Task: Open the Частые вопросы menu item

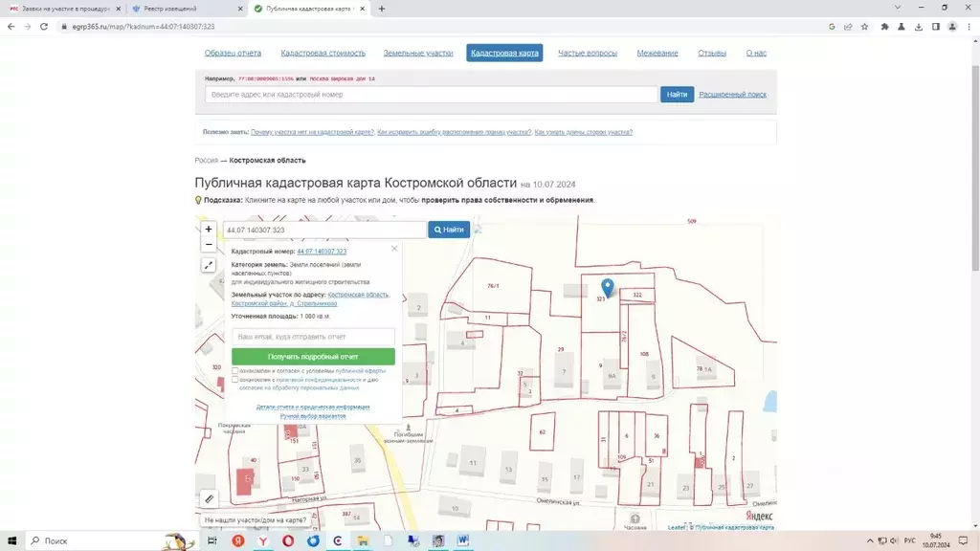Action: [588, 54]
